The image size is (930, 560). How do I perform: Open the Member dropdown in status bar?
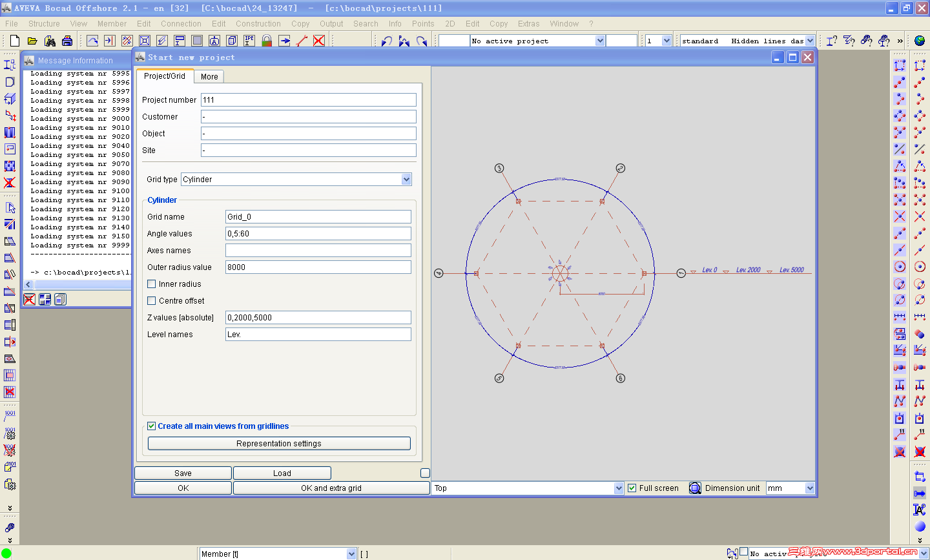point(351,554)
